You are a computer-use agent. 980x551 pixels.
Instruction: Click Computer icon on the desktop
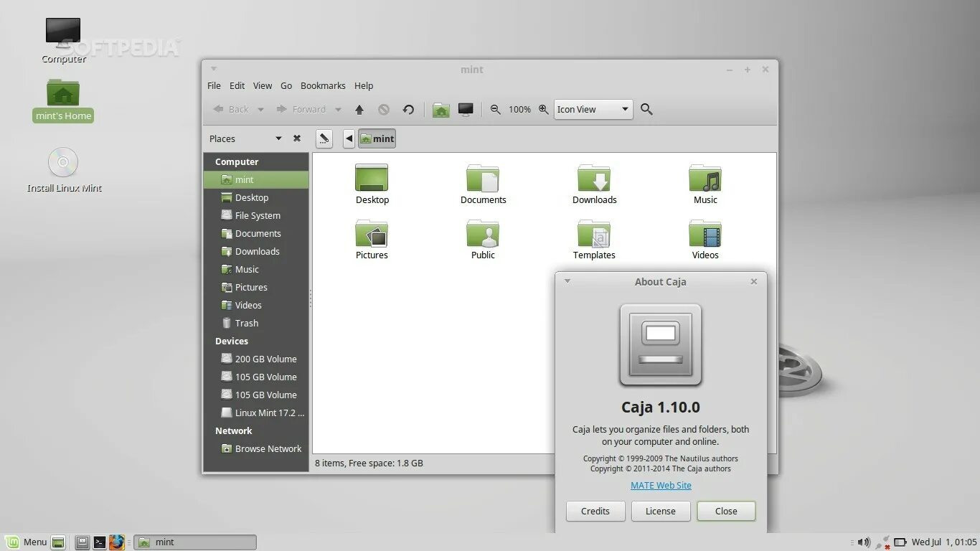[63, 34]
